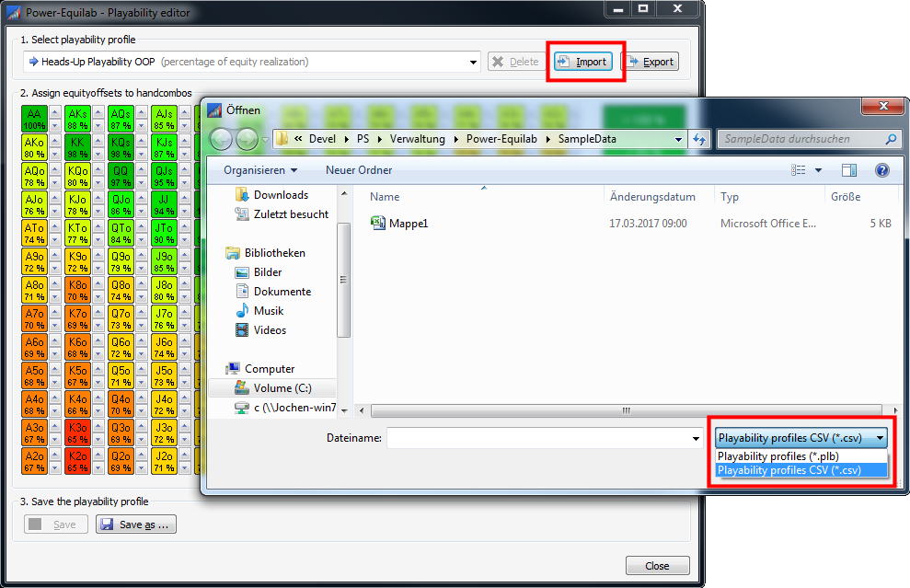Select the A7o orange hand cell
Viewport: 910px width, 588px height.
(x=34, y=318)
